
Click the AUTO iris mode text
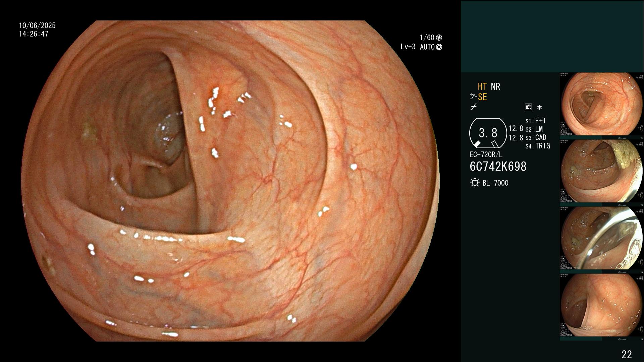pyautogui.click(x=427, y=47)
